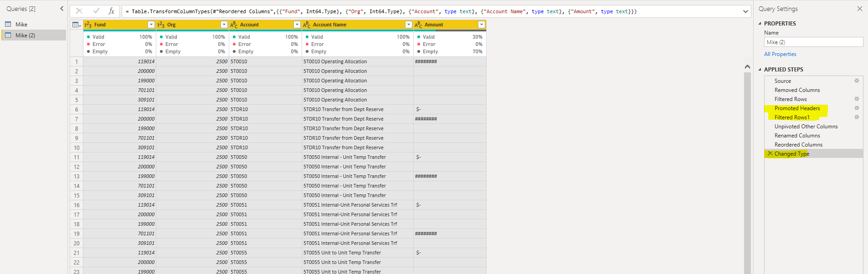Change Account Name column type icon
The height and width of the screenshot is (274, 868).
pyautogui.click(x=307, y=25)
